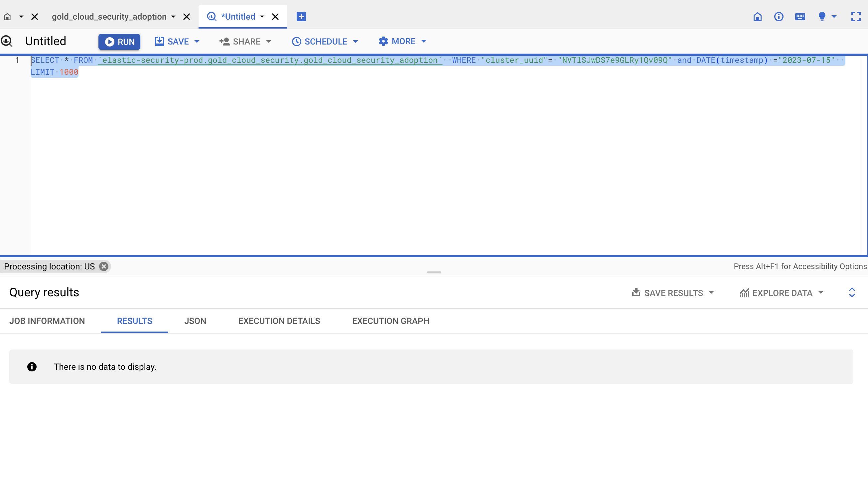
Task: Open a new query tab with plus icon
Action: tap(301, 16)
